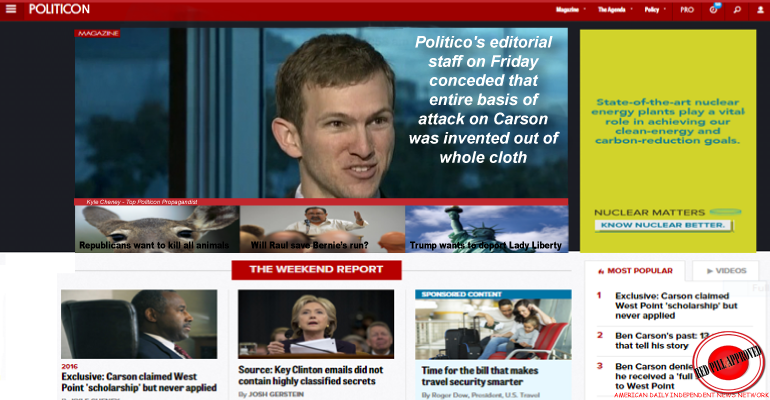Open the PRO menu item
The image size is (770, 400).
pos(687,9)
